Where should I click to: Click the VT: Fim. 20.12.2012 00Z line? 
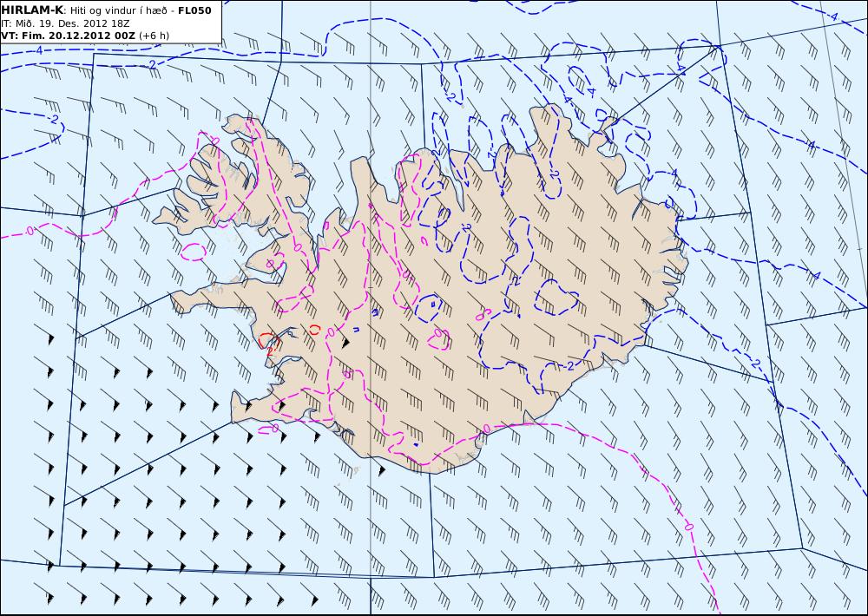pos(68,36)
